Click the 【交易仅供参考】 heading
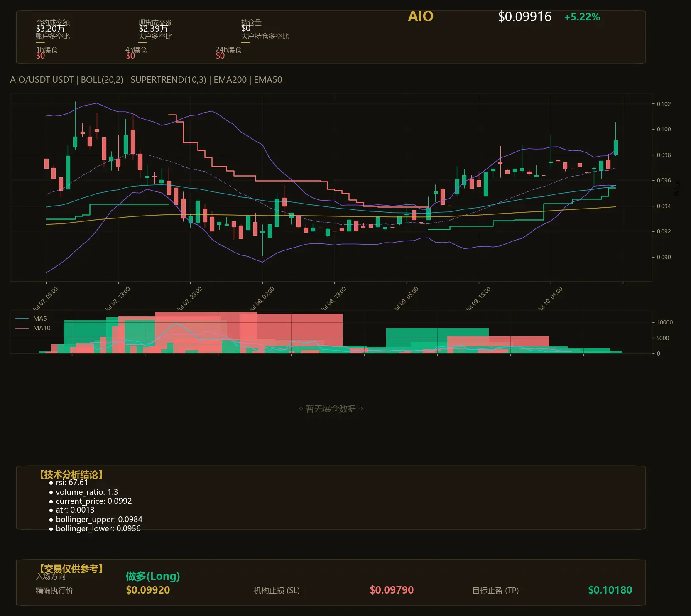This screenshot has height=616, width=691. 71,569
